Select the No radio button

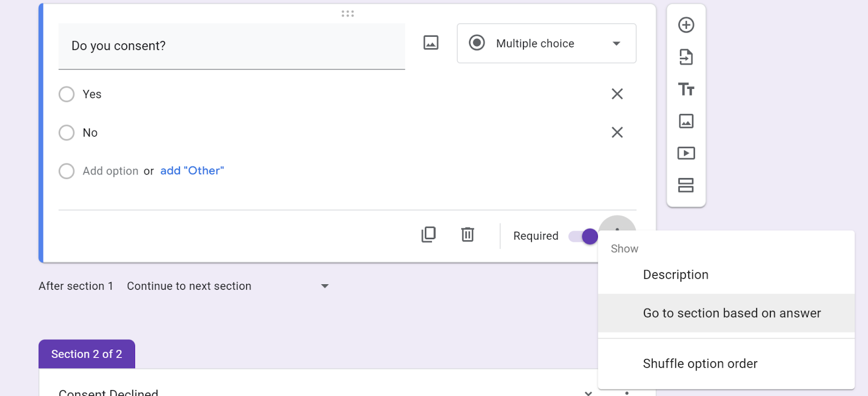[67, 133]
